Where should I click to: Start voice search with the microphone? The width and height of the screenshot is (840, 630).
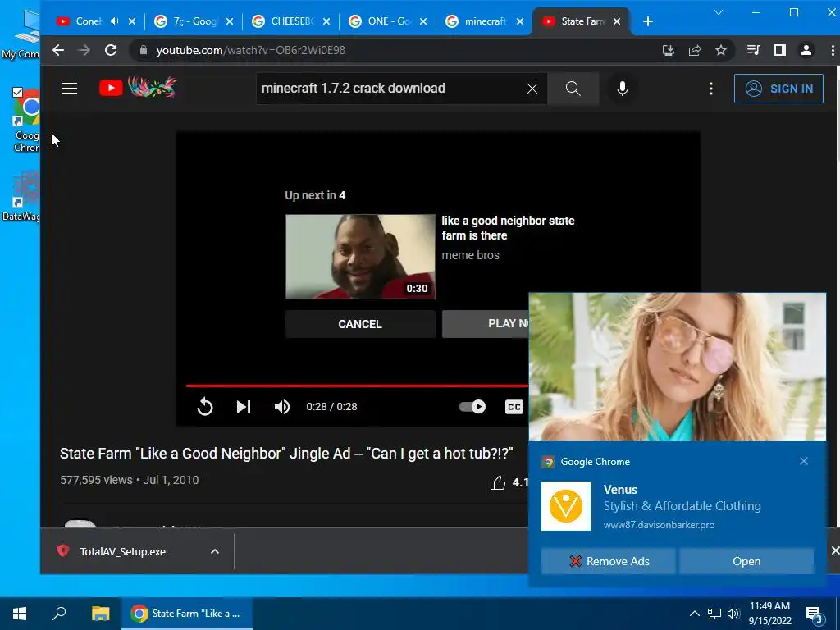point(622,89)
